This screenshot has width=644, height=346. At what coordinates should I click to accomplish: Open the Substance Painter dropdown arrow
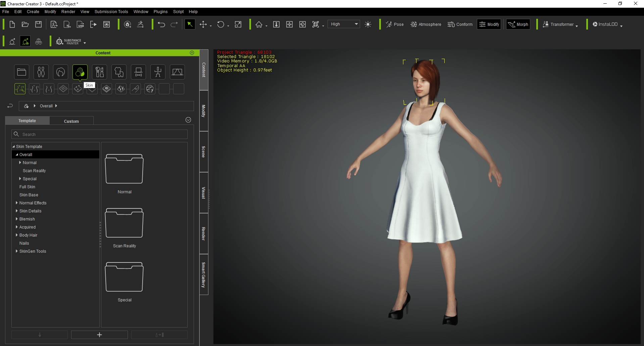(x=85, y=43)
